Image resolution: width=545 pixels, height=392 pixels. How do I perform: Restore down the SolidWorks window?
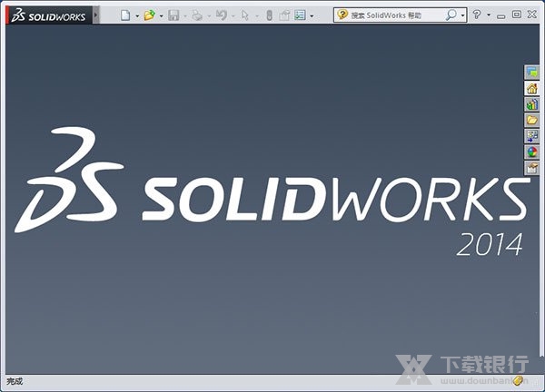pyautogui.click(x=517, y=15)
